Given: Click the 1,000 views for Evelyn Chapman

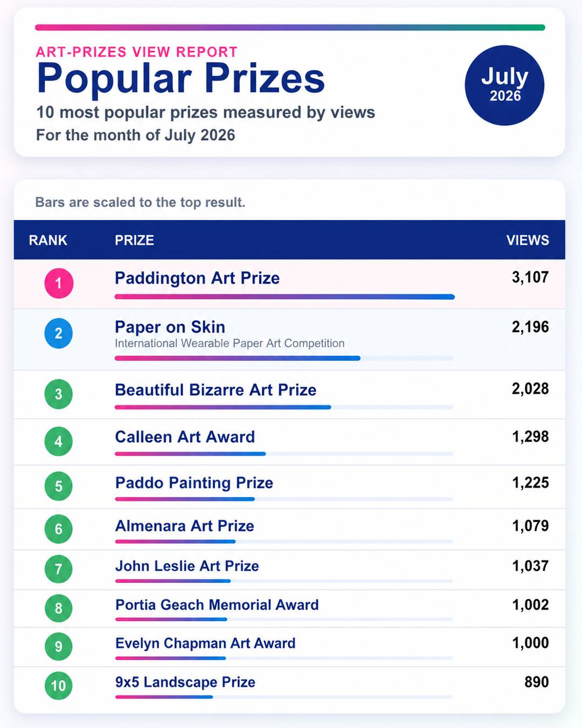Looking at the screenshot, I should coord(530,643).
